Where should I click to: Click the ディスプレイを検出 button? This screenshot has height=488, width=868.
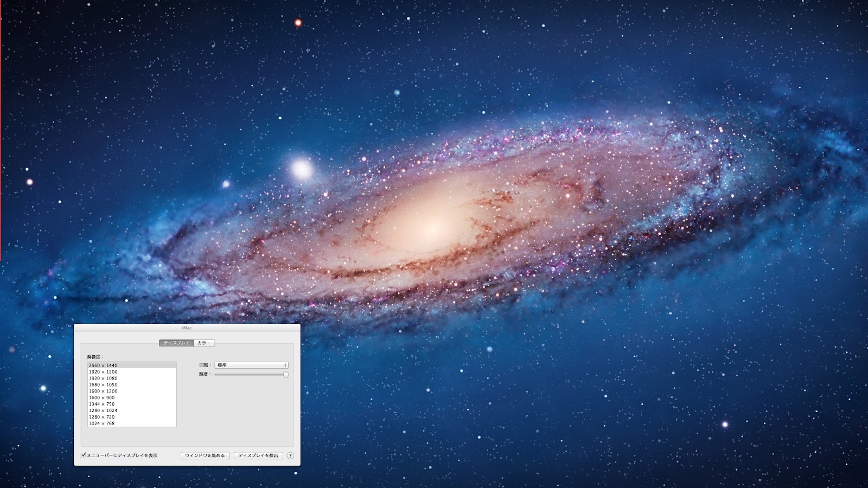click(258, 455)
